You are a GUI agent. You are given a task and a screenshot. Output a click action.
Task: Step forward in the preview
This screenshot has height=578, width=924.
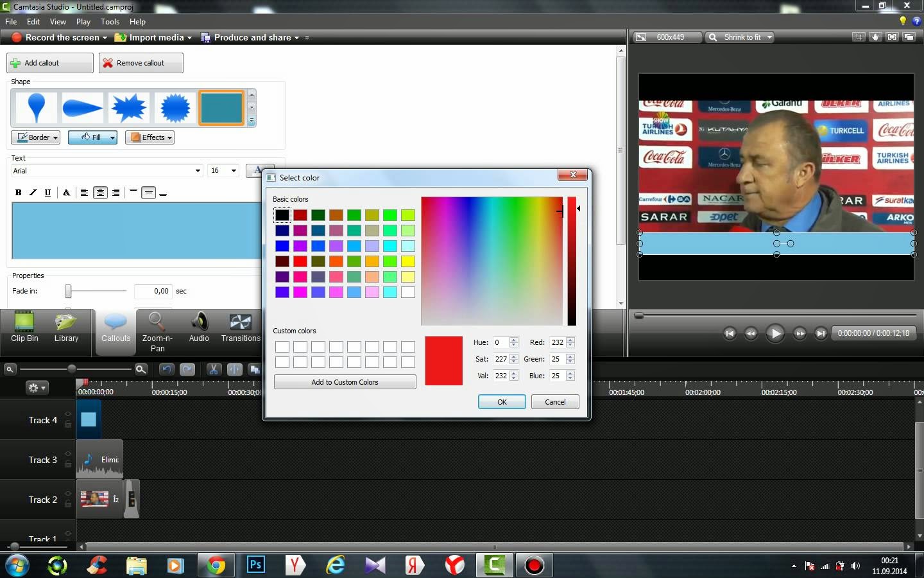800,333
